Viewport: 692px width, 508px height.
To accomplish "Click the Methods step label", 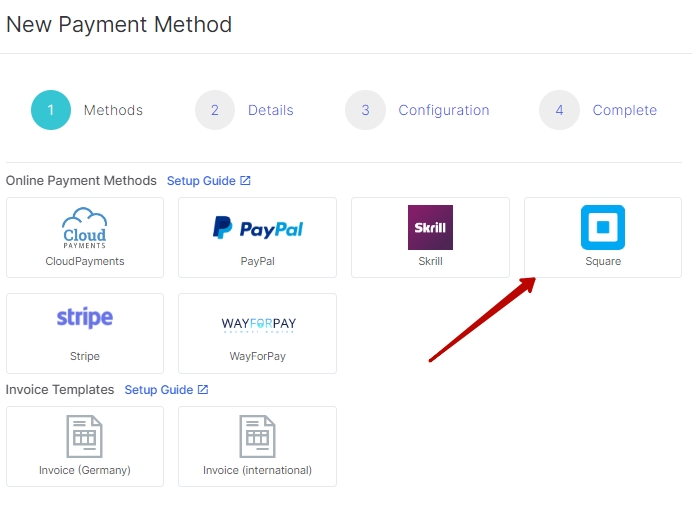I will (113, 110).
